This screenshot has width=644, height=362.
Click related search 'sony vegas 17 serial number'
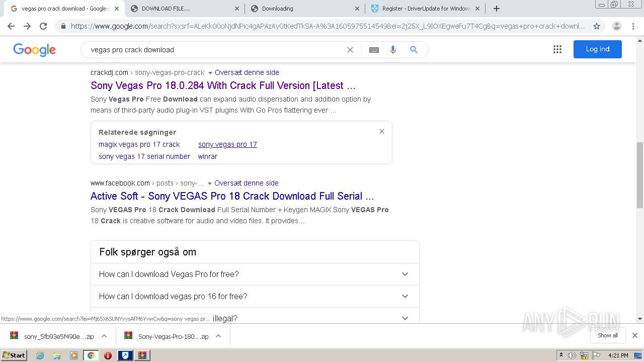(x=144, y=156)
